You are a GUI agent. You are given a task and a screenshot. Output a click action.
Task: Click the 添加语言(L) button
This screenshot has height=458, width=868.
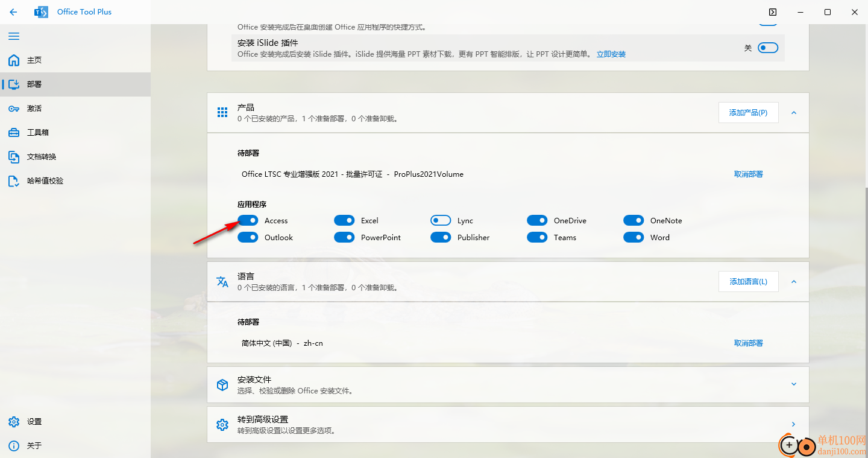(748, 282)
